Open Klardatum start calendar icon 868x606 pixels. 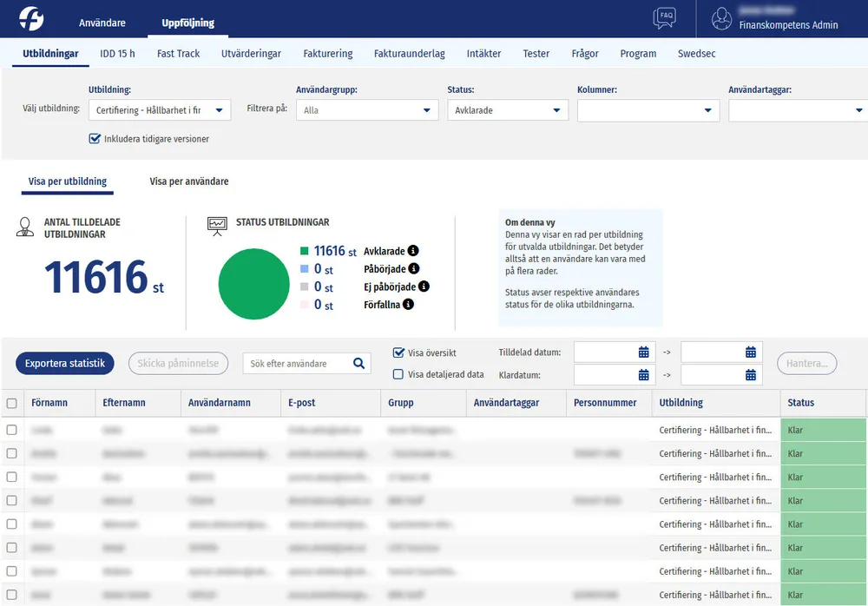[643, 375]
